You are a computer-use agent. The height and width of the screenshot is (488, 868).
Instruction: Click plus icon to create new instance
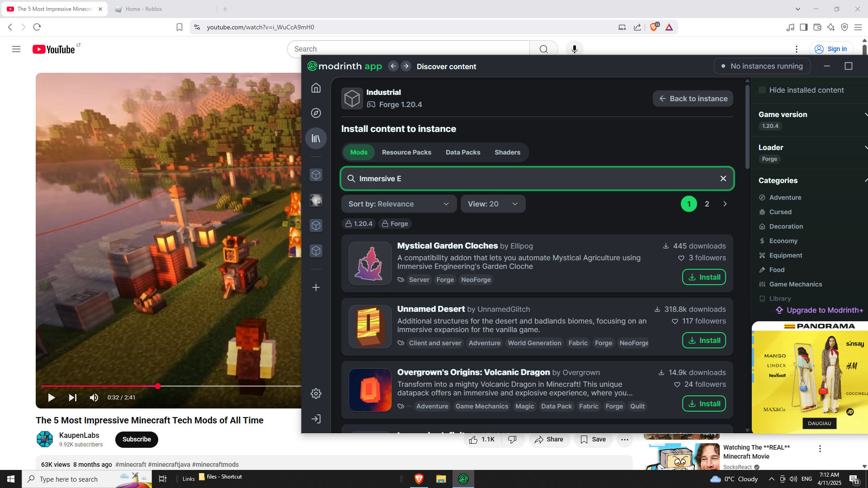click(x=316, y=287)
